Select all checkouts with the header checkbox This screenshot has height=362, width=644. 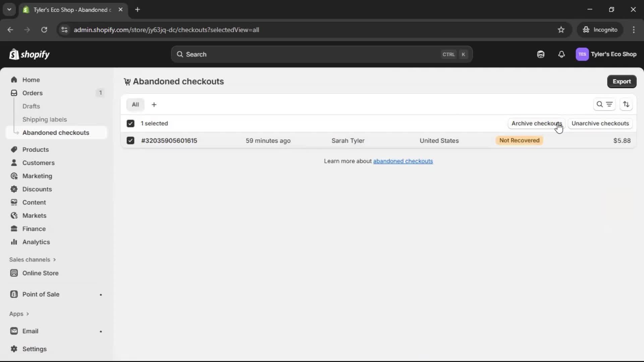130,123
